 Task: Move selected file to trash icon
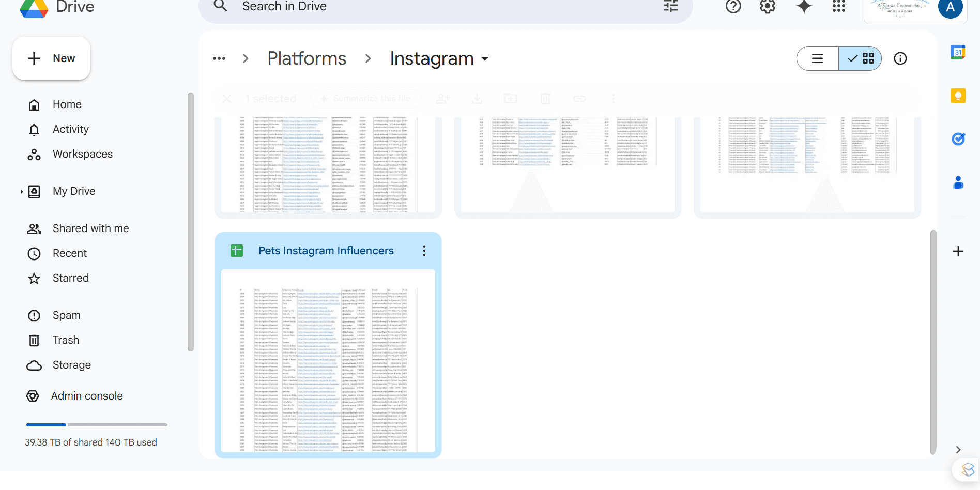545,98
